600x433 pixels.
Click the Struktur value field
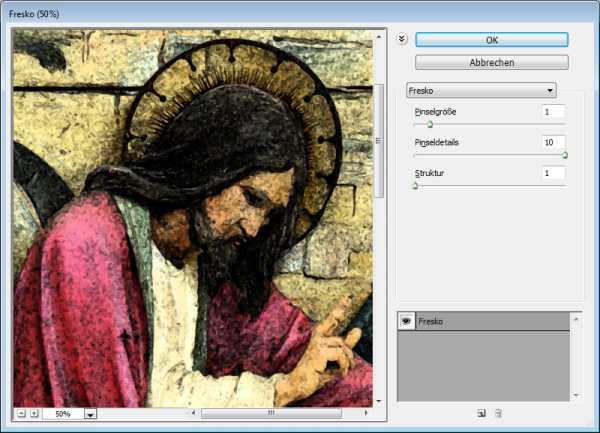[x=553, y=173]
